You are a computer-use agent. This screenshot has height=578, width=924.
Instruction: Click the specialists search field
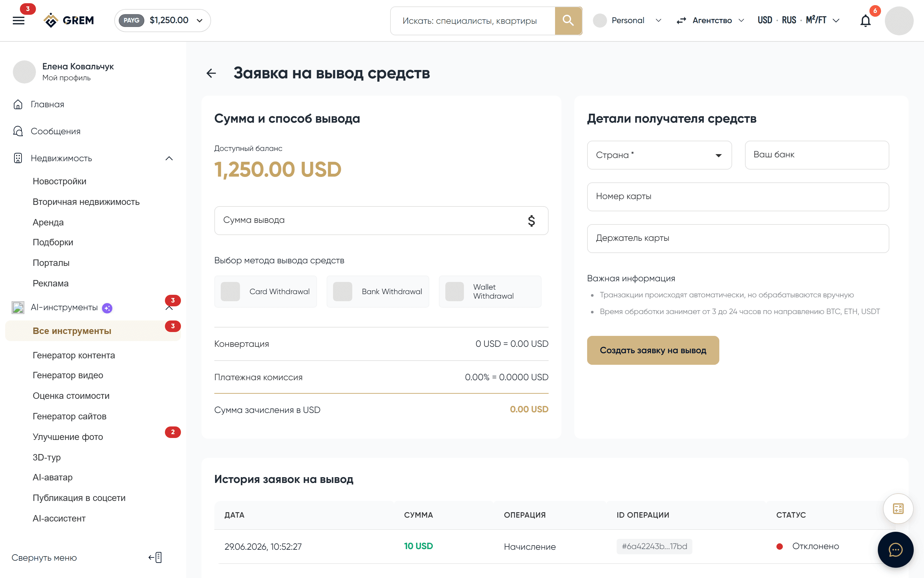(473, 21)
